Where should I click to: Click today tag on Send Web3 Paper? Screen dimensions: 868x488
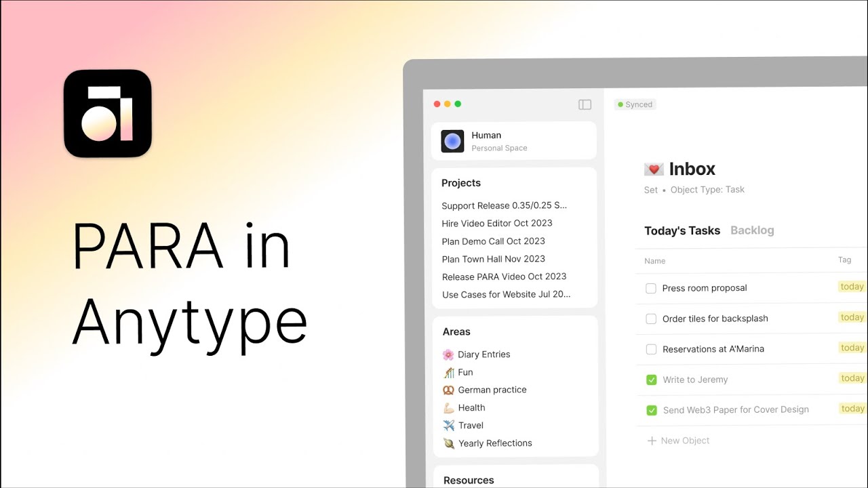pos(852,408)
